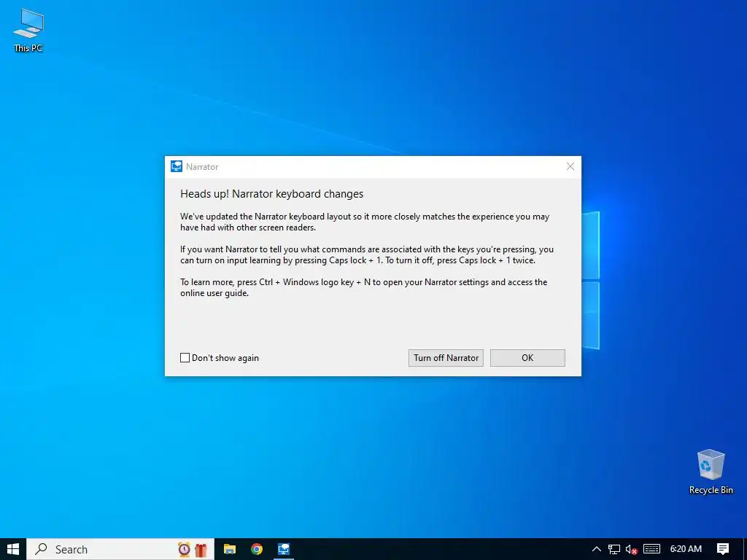
Task: Close the Narrator dialog
Action: pyautogui.click(x=570, y=167)
